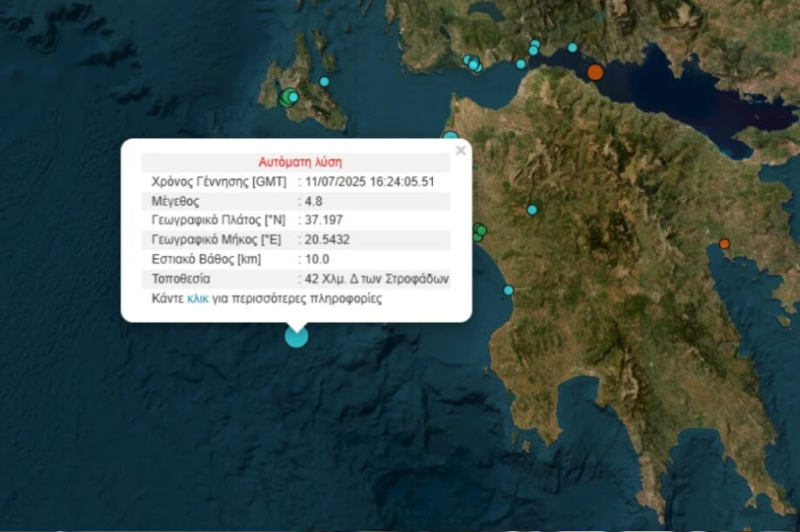Click the 'Γεωγραφικό Πλάτος [°N]' label
Screen dimensions: 800x532
tap(218, 220)
